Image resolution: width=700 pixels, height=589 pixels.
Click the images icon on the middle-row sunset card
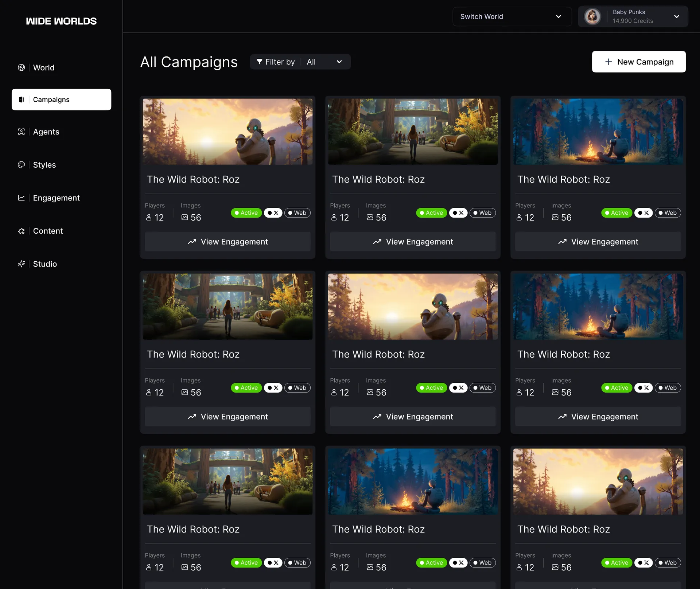pos(370,393)
